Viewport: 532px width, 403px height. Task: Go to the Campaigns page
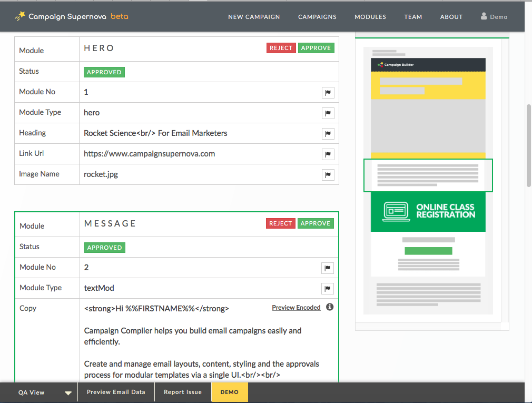[317, 17]
